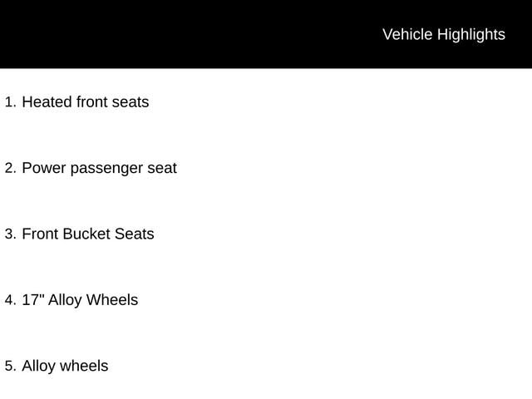Click list number 3 marker
Viewport: 532px width, 399px height.
click(x=10, y=234)
